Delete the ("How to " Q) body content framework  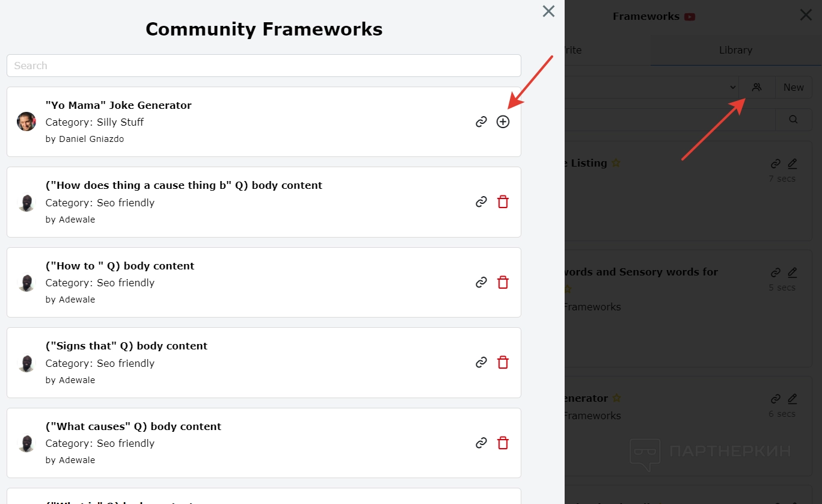(503, 282)
